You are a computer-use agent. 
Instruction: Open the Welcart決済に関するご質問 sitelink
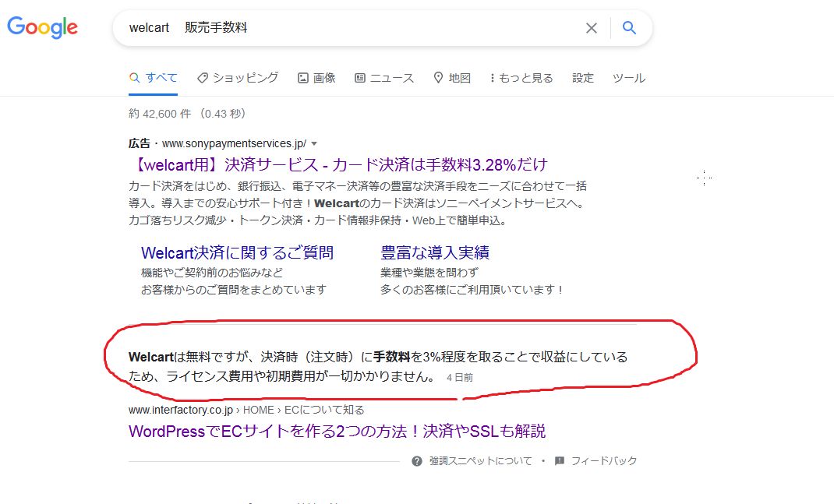click(237, 252)
